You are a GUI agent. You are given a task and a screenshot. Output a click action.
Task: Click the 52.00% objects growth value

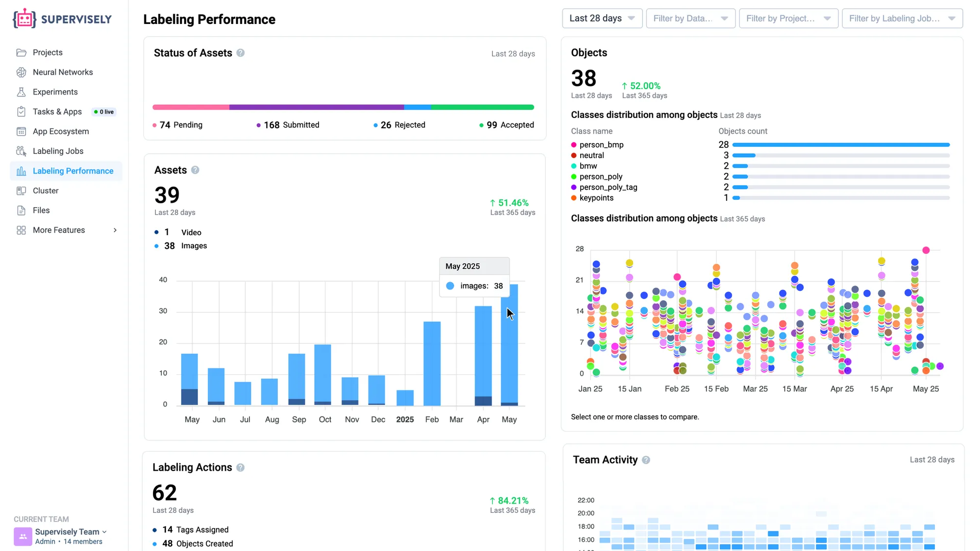(x=641, y=86)
